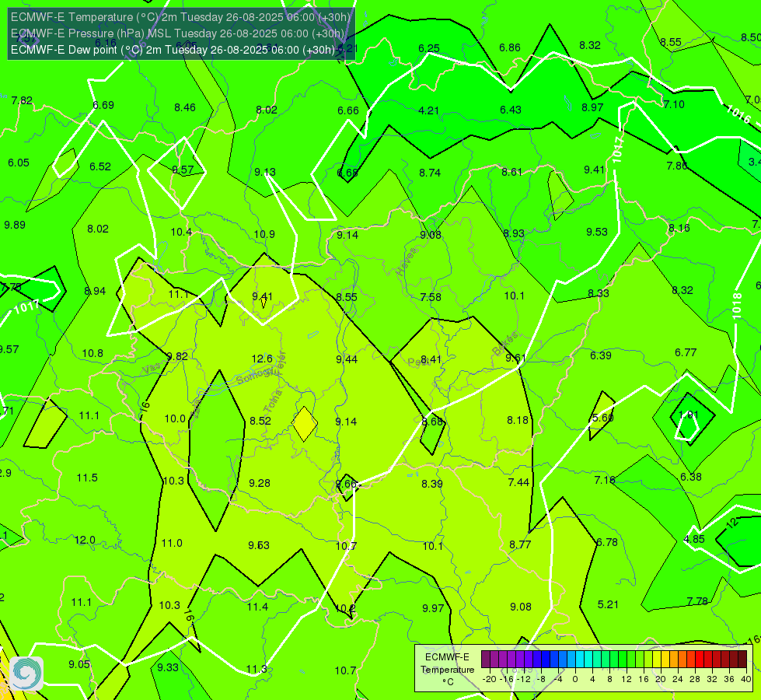Screen dimensions: 761x700
Task: Click the 8.16 dew point value
Action: click(679, 228)
